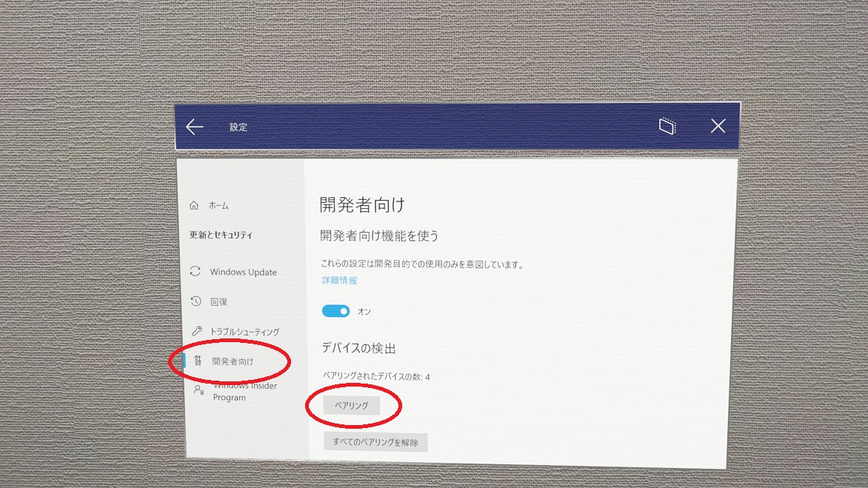Screen dimensions: 868x488
Task: Open the 詳細情報 link
Action: [339, 280]
